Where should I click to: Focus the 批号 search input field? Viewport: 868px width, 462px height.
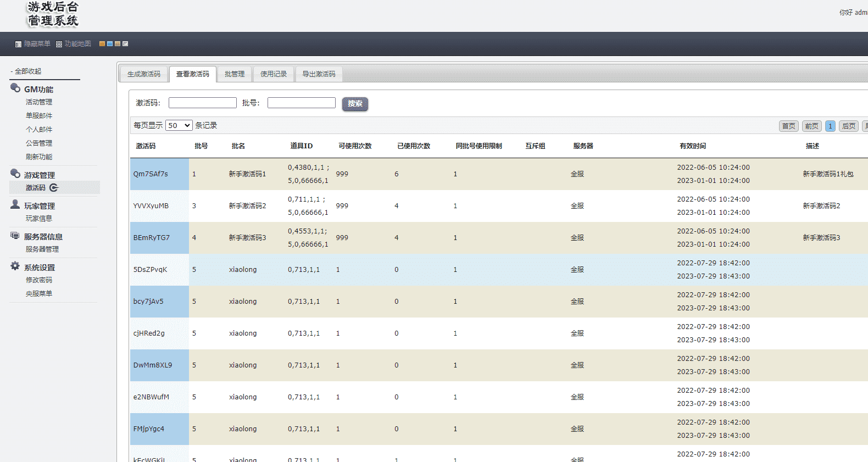(302, 103)
